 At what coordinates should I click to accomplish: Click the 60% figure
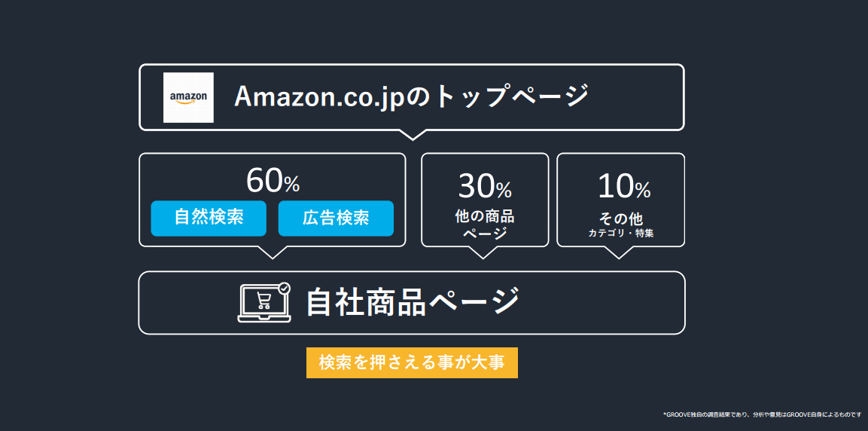273,181
